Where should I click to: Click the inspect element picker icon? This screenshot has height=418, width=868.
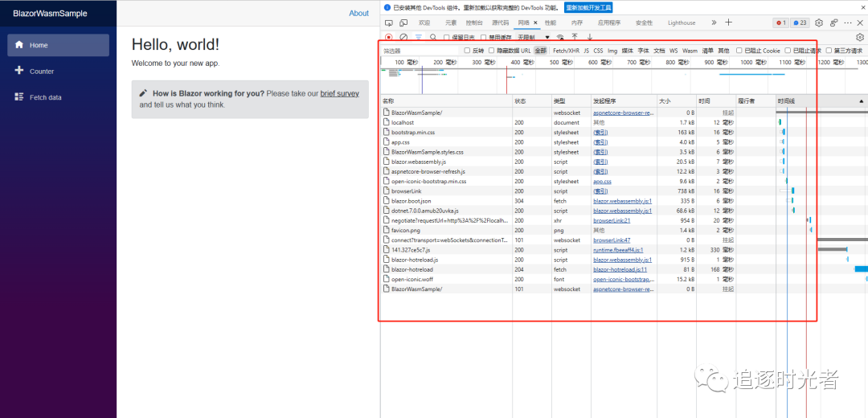[389, 23]
